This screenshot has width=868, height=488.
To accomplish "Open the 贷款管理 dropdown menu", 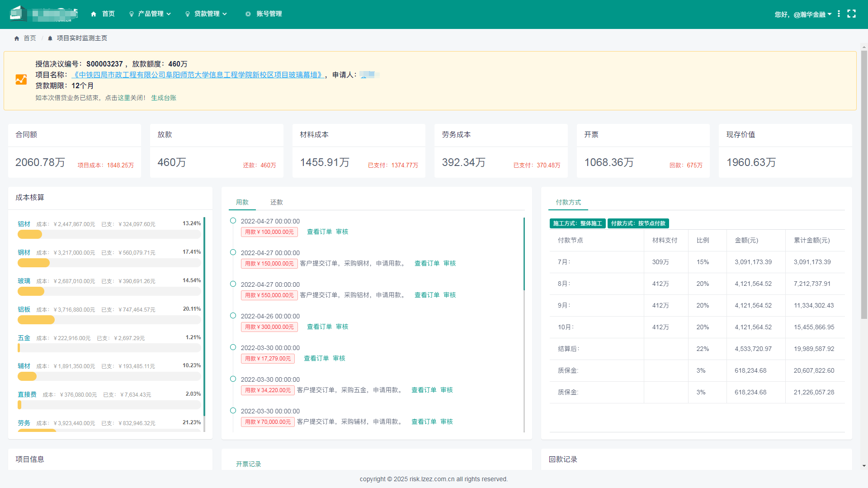I will click(x=206, y=14).
